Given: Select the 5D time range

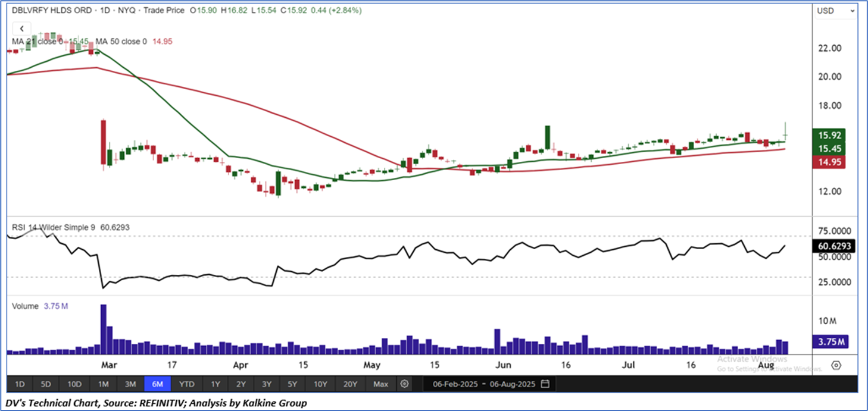Looking at the screenshot, I should tap(45, 384).
